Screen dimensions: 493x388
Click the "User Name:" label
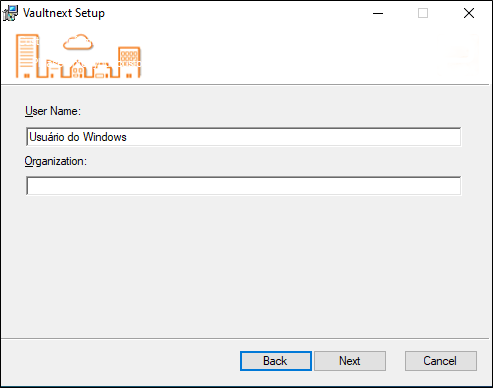[x=53, y=111]
